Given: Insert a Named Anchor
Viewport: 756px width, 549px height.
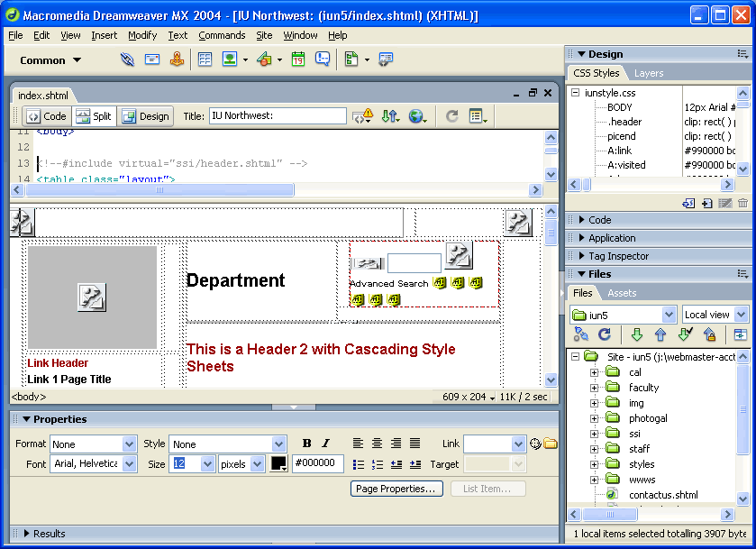Looking at the screenshot, I should pos(178,59).
